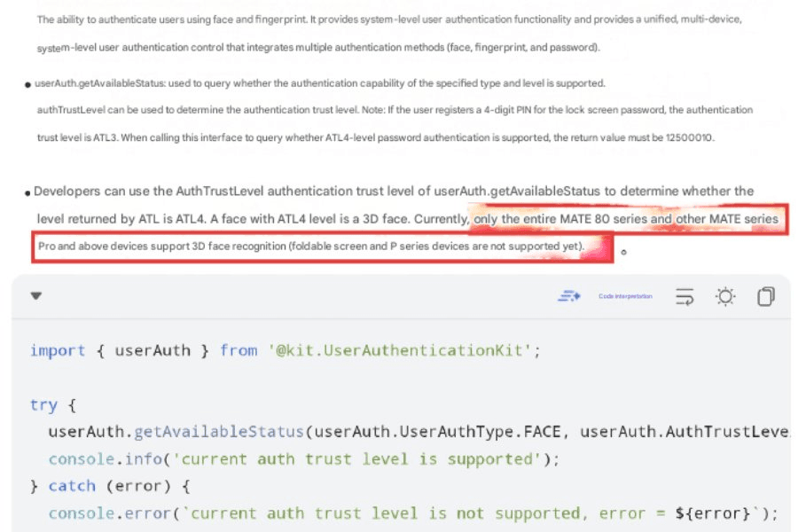Click the red highlighted MATE 80 series text
The image size is (798, 532).
click(625, 218)
